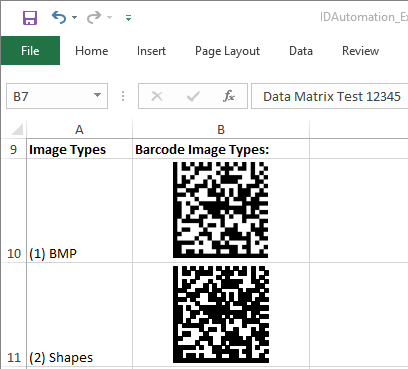Click the formula bar options dots handle

click(123, 96)
